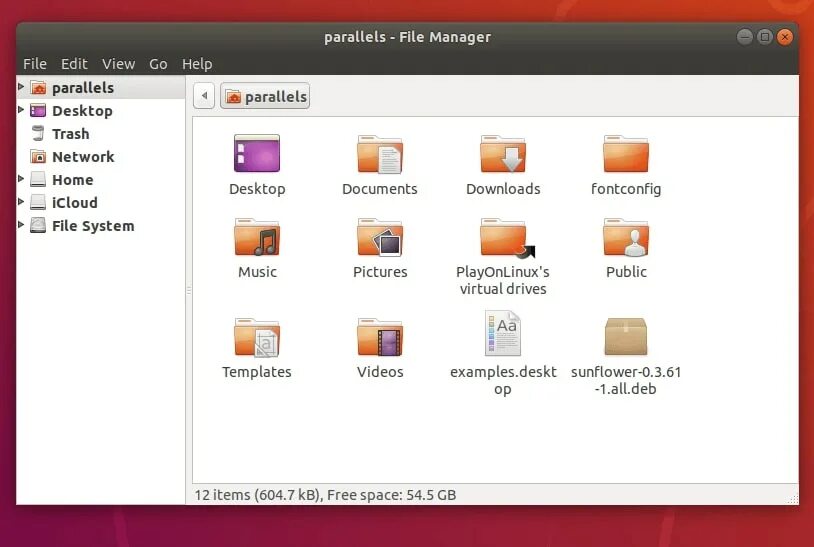
Task: Click the iCloud drive icon in sidebar
Action: [x=38, y=202]
